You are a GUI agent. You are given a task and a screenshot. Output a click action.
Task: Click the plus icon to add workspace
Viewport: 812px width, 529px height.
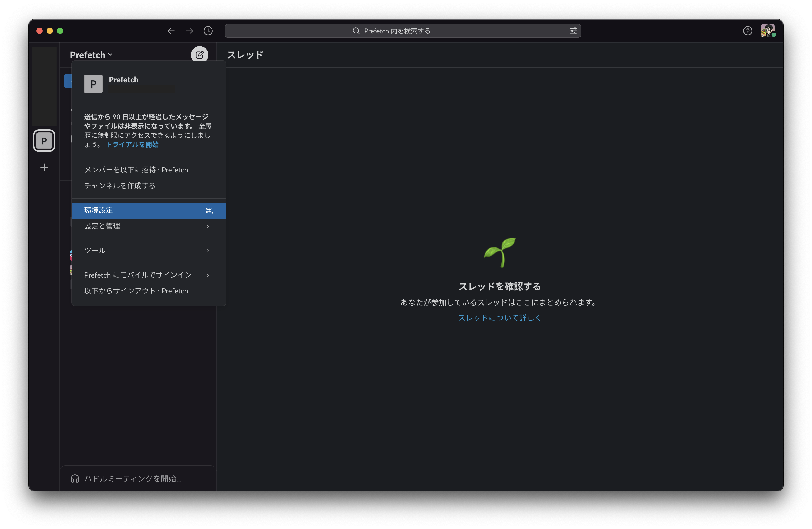click(44, 167)
